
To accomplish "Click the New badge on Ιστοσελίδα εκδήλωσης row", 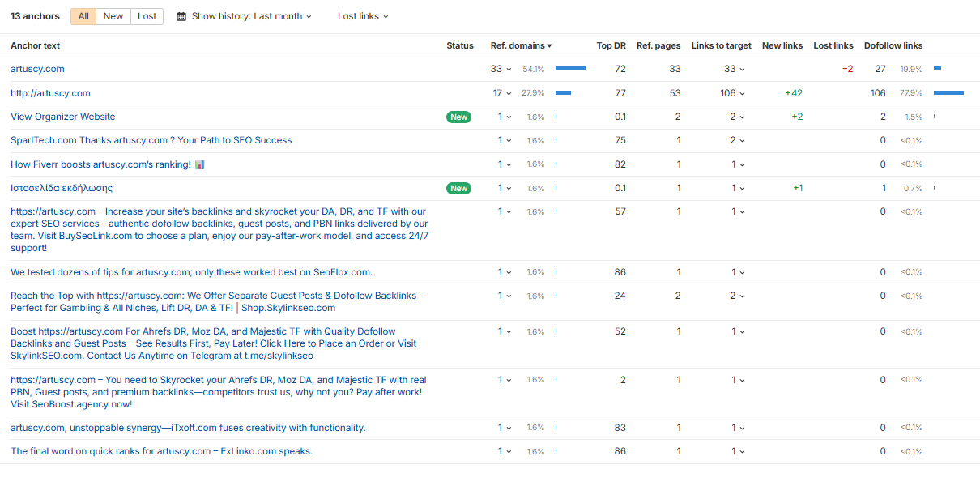I will [459, 188].
